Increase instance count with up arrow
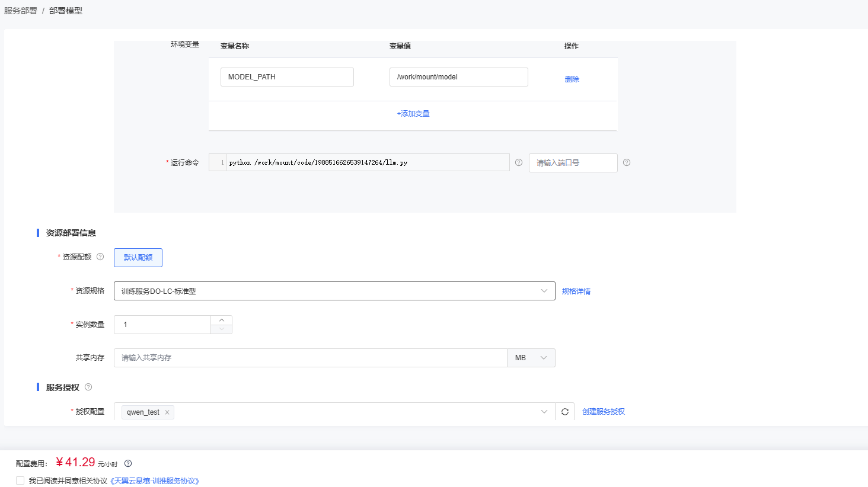868x487 pixels. (x=222, y=320)
